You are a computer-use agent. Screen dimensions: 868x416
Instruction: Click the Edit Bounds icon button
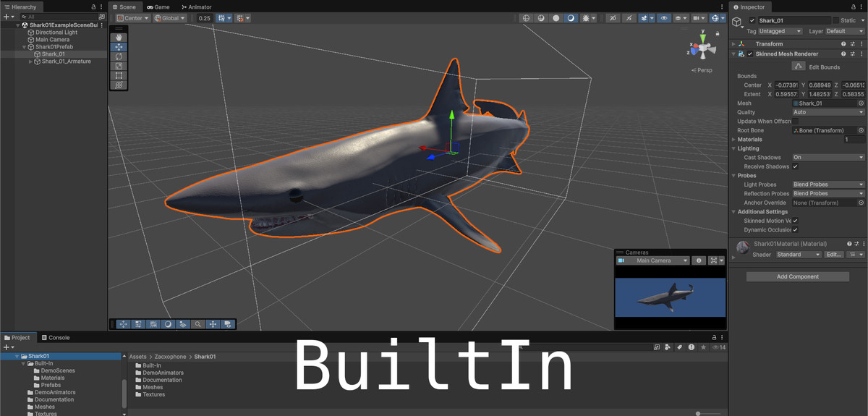[798, 67]
